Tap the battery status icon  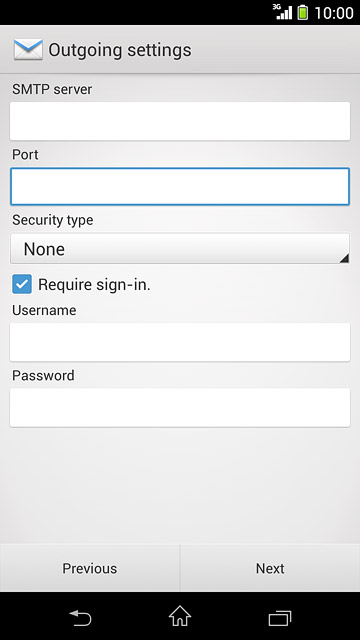coord(302,12)
